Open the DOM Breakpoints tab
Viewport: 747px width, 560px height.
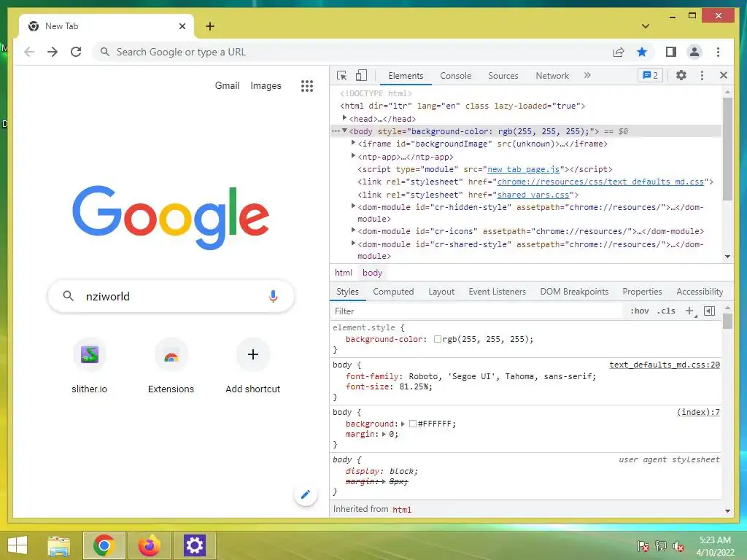click(574, 292)
